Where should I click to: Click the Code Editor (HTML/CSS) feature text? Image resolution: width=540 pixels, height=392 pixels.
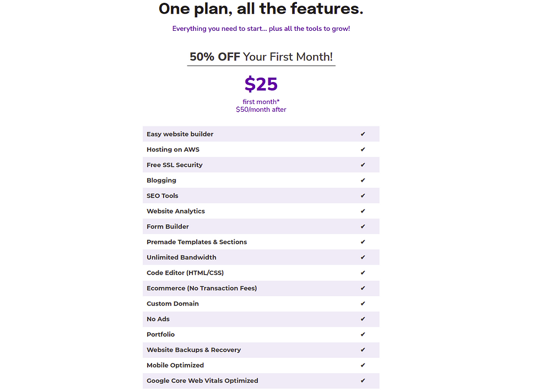click(185, 273)
